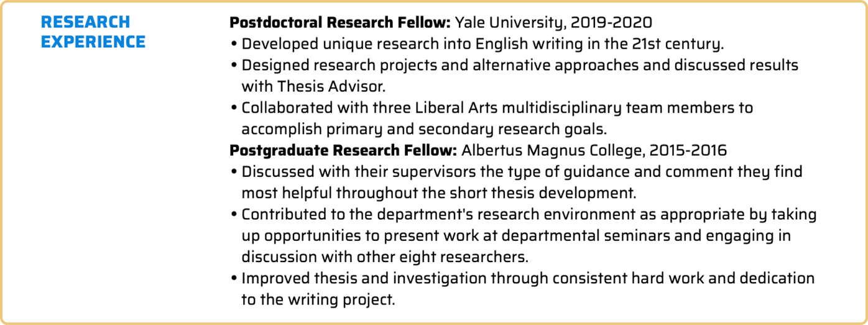This screenshot has width=868, height=325.
Task: Click the text to the writing project
Action: (x=318, y=299)
